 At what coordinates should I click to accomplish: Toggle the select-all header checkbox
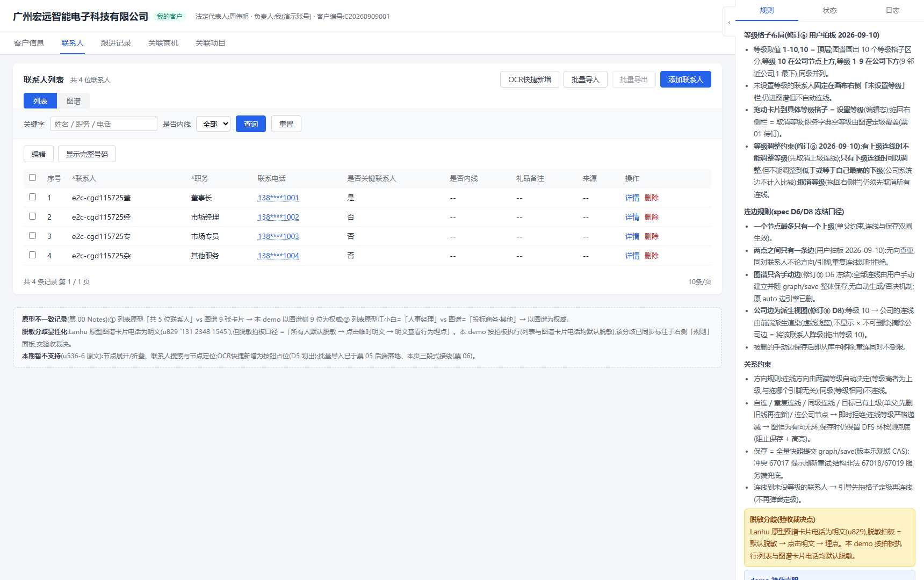pos(32,178)
